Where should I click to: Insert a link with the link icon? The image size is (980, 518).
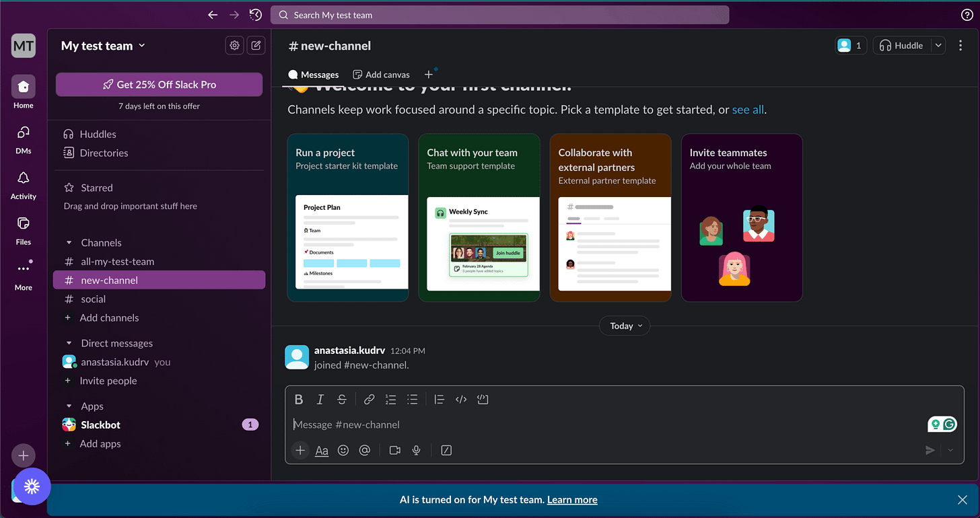pyautogui.click(x=369, y=399)
